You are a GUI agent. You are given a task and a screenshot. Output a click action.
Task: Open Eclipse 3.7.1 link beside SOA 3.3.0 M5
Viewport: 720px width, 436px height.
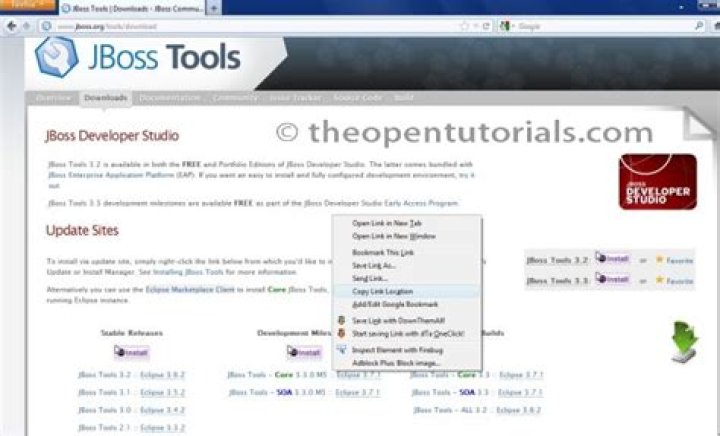coord(358,392)
